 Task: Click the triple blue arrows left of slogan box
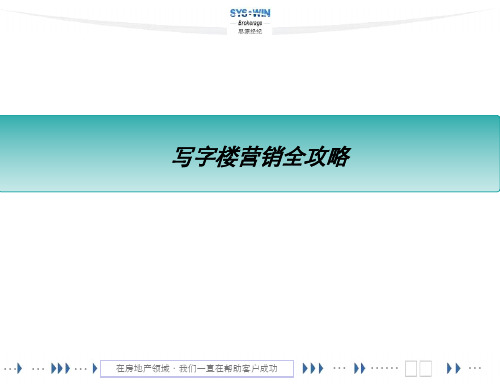coord(60,368)
